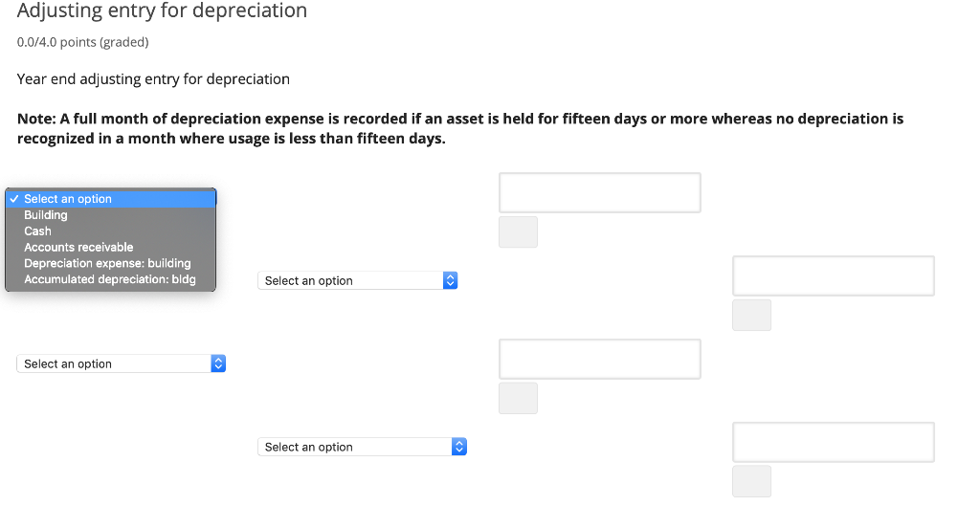Screen dimensions: 980x506
Task: Click the arrow stepper on third row dropdown
Action: pos(218,364)
